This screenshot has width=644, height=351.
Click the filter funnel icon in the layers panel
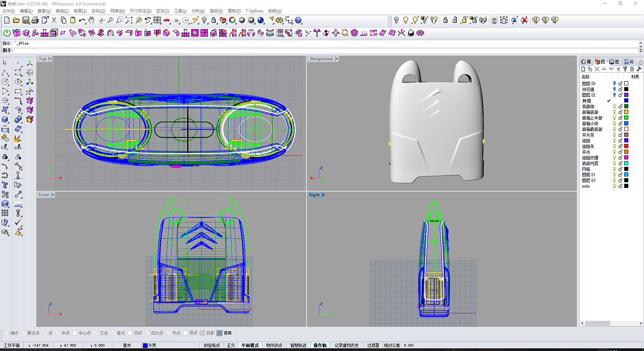click(x=625, y=69)
